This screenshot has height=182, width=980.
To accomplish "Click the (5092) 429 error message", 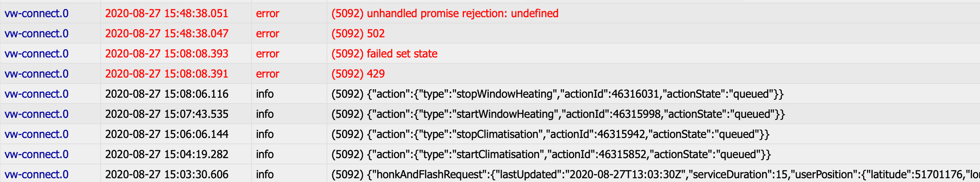I will coord(358,74).
